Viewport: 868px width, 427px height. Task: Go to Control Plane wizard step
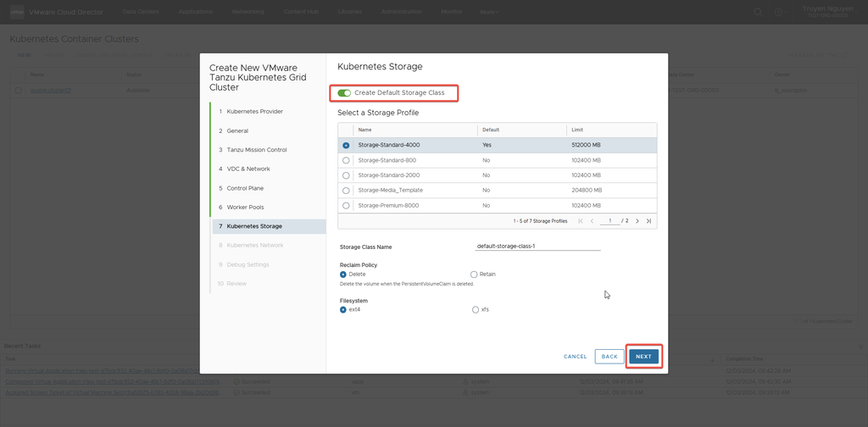(245, 188)
